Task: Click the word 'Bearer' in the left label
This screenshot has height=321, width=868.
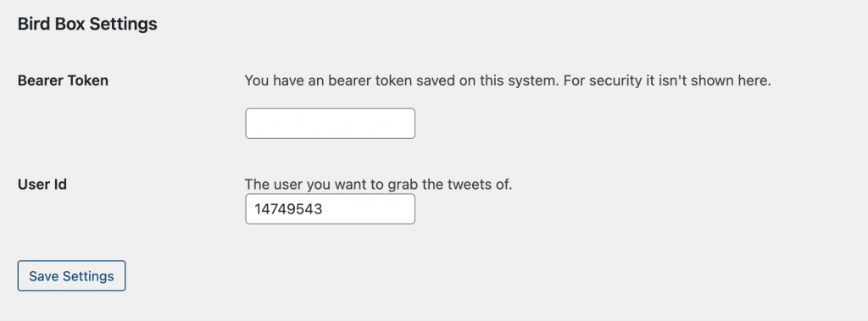Action: pyautogui.click(x=41, y=80)
